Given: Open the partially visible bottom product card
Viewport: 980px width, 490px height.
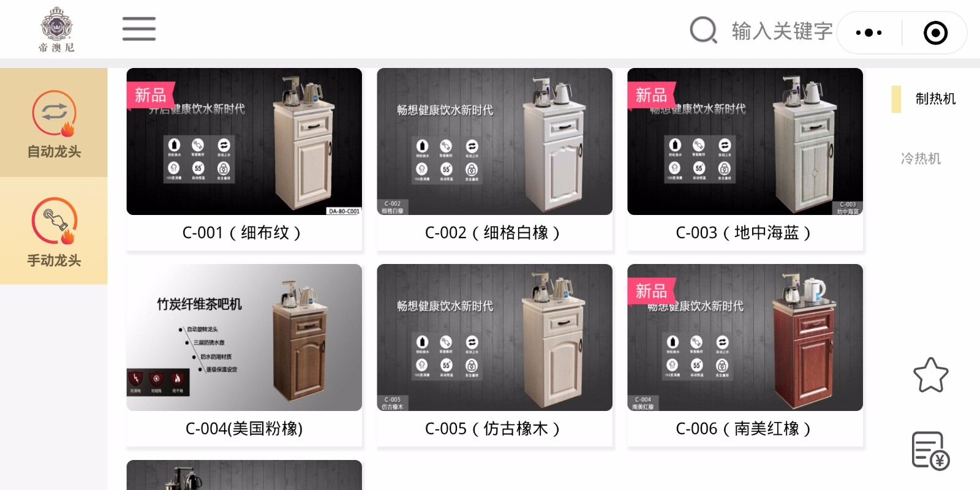Looking at the screenshot, I should tap(244, 475).
